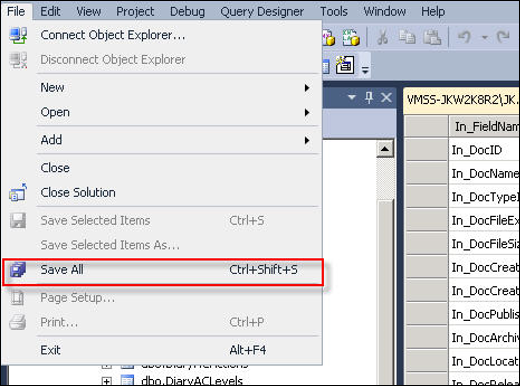Expand the dbo.DiaryACLevels tree node
The width and height of the screenshot is (520, 386).
(x=106, y=380)
